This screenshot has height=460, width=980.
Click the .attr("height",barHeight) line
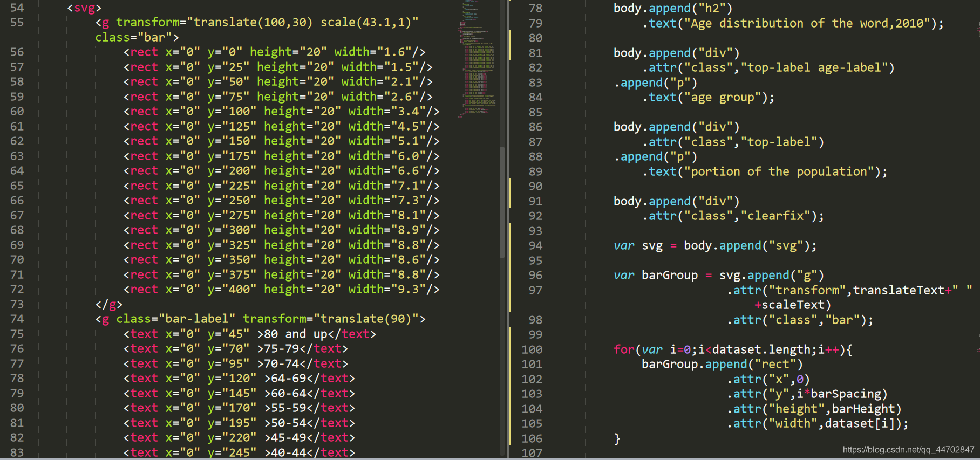pyautogui.click(x=814, y=409)
